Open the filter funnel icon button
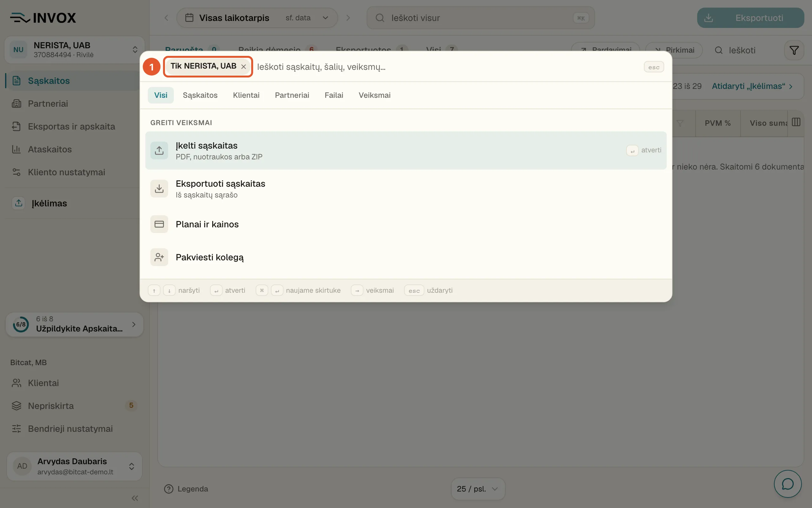The image size is (812, 508). pos(794,50)
